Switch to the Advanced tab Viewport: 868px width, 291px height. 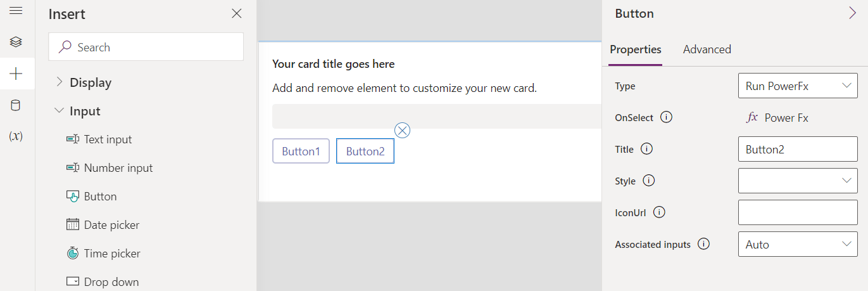coord(707,49)
